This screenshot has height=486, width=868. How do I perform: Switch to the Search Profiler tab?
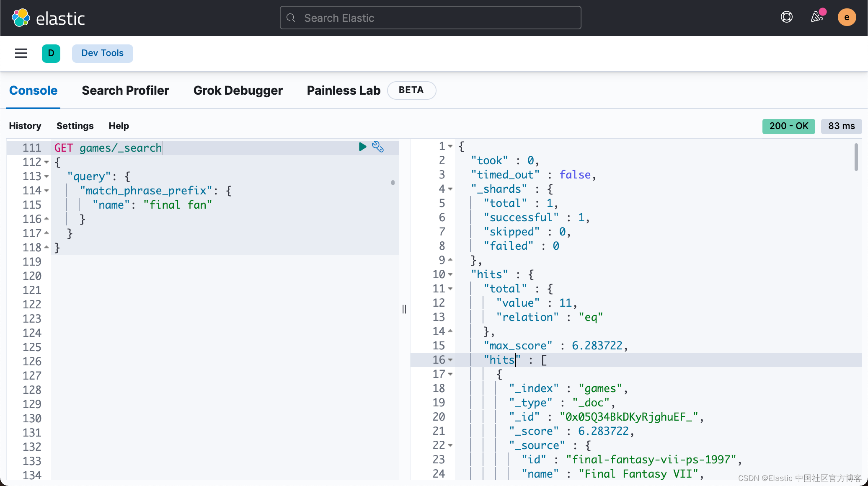pos(125,90)
